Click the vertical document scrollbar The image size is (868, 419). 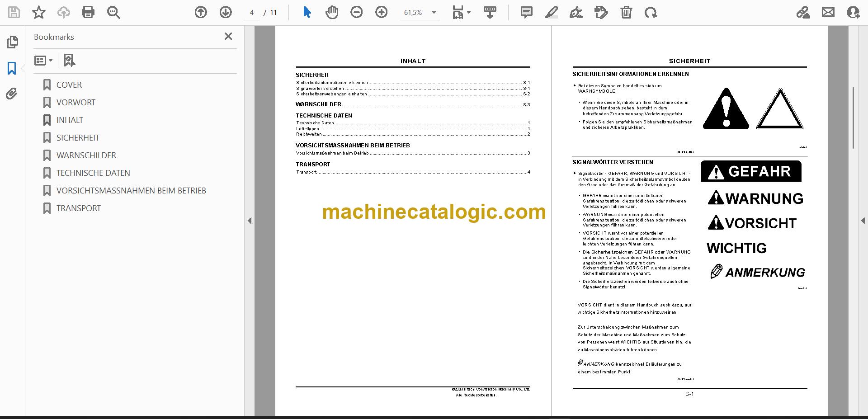pyautogui.click(x=853, y=118)
